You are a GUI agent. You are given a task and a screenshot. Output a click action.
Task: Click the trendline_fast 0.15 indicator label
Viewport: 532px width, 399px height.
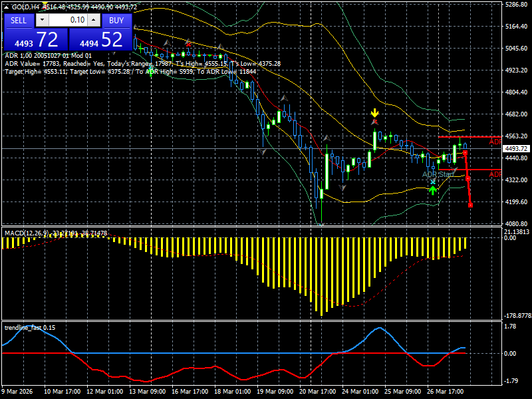(30, 328)
